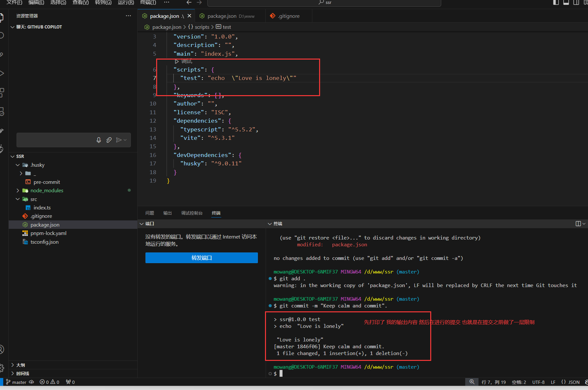
Task: Expand the node_modules folder
Action: click(x=18, y=191)
